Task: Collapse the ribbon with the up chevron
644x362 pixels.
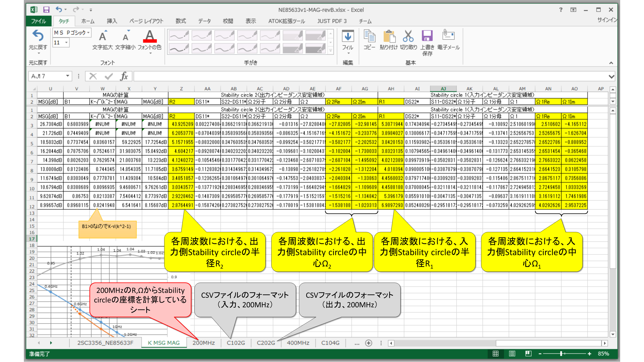Action: pos(611,63)
